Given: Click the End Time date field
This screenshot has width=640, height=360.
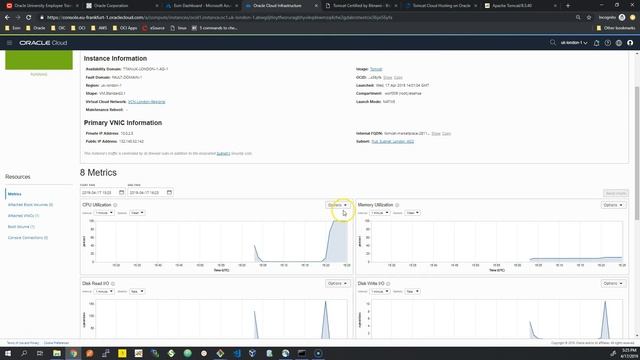Looking at the screenshot, I should pos(150,192).
